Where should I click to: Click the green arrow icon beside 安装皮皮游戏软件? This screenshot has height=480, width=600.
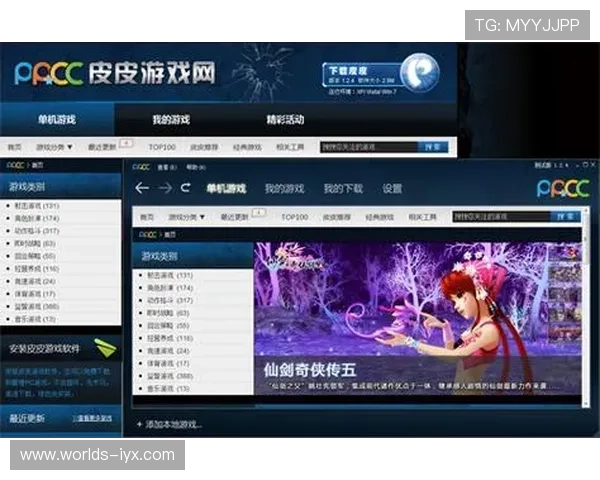[105, 348]
